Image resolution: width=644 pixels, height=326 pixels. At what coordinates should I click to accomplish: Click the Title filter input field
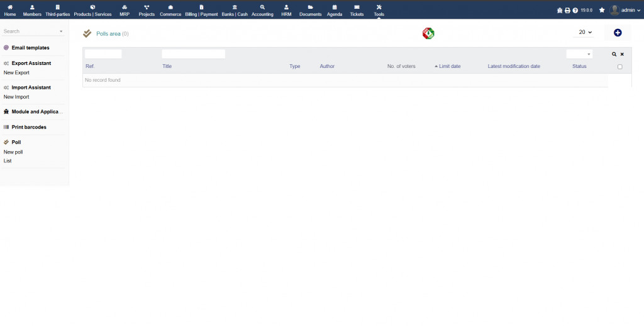point(194,54)
